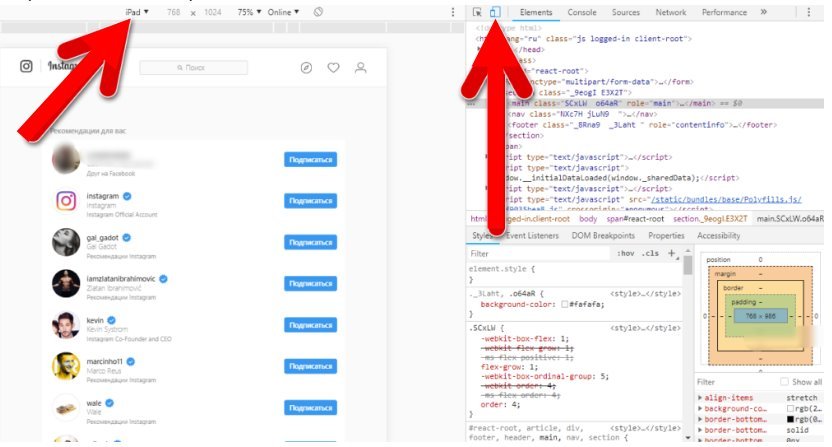The height and width of the screenshot is (447, 832).
Task: Open Instagram Explore compass icon
Action: click(306, 67)
